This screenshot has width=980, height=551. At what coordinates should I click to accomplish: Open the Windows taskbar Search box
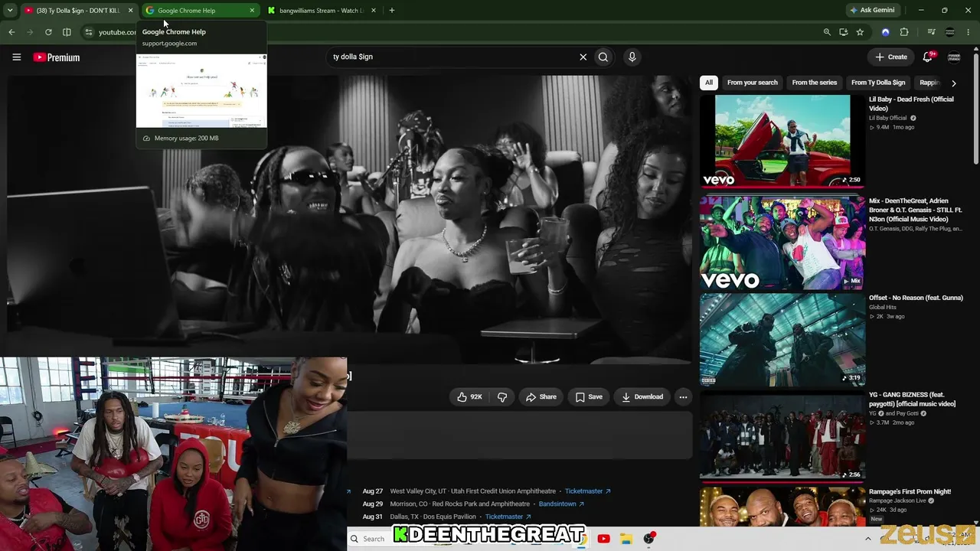tap(371, 539)
